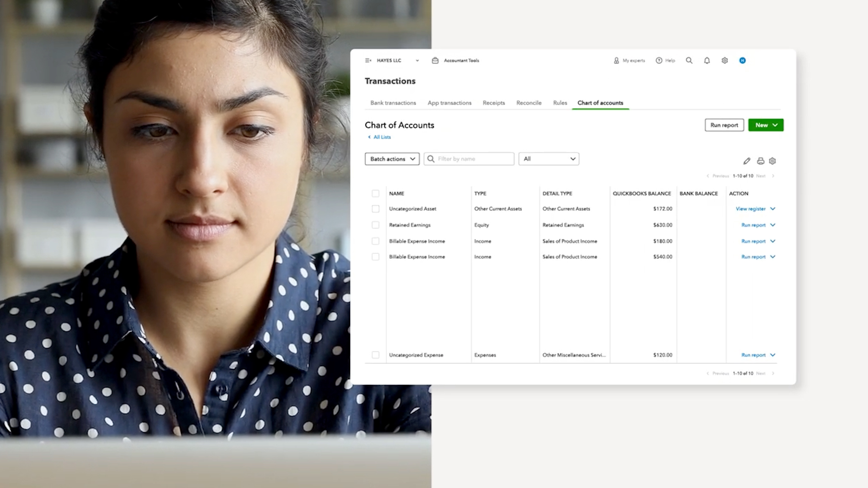Select all accounts with the header checkbox
The width and height of the screenshot is (868, 488).
click(x=375, y=193)
